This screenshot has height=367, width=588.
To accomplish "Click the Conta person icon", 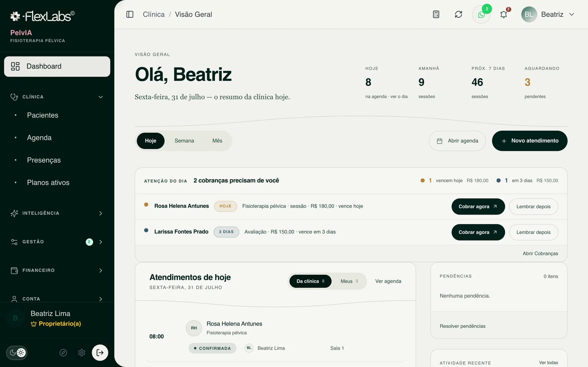I will click(14, 299).
